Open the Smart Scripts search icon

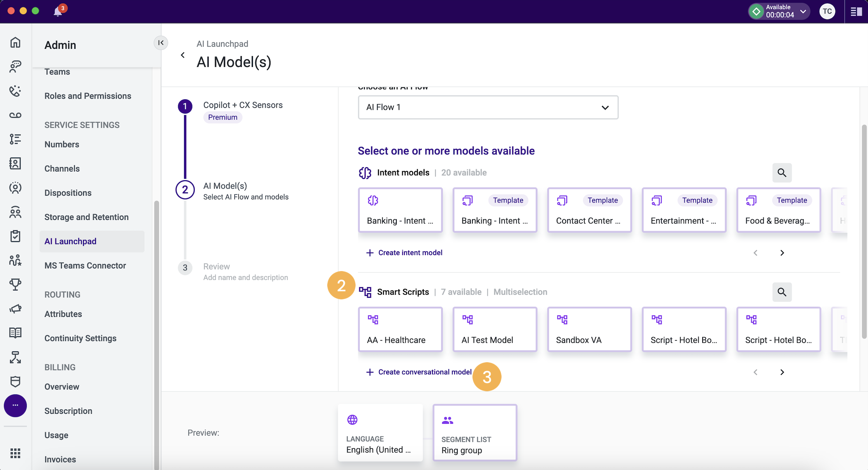pos(782,292)
